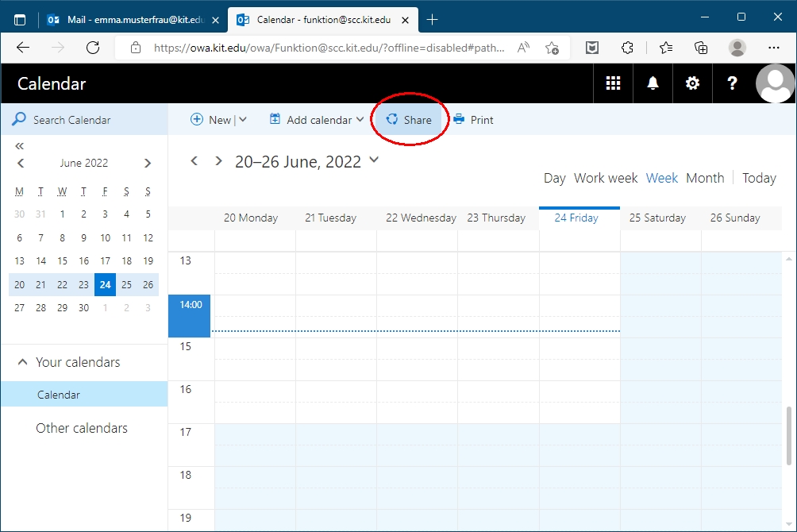Expand the Add calendar dropdown
This screenshot has width=797, height=532.
[360, 120]
